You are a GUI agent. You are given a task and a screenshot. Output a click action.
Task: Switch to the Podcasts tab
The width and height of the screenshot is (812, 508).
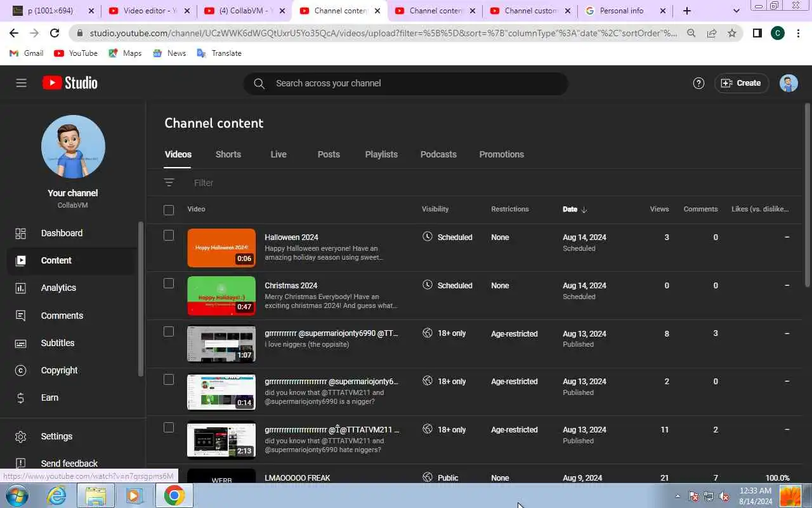[x=438, y=154]
